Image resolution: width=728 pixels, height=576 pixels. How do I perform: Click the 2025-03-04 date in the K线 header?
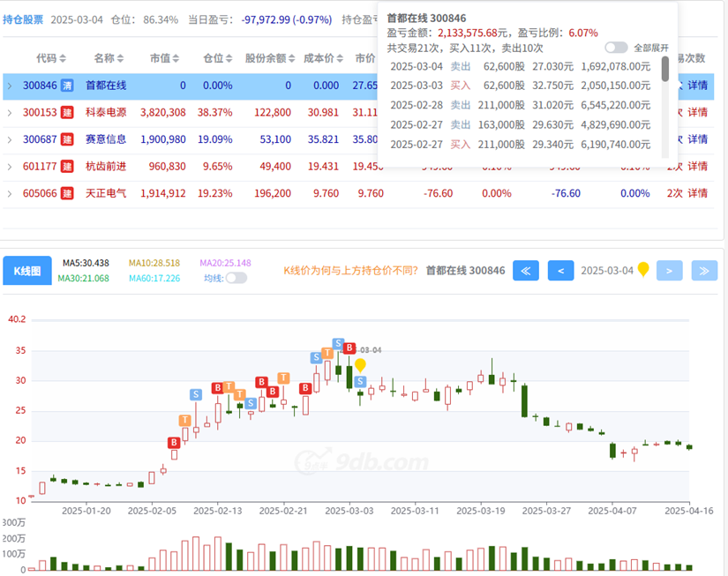tap(607, 271)
